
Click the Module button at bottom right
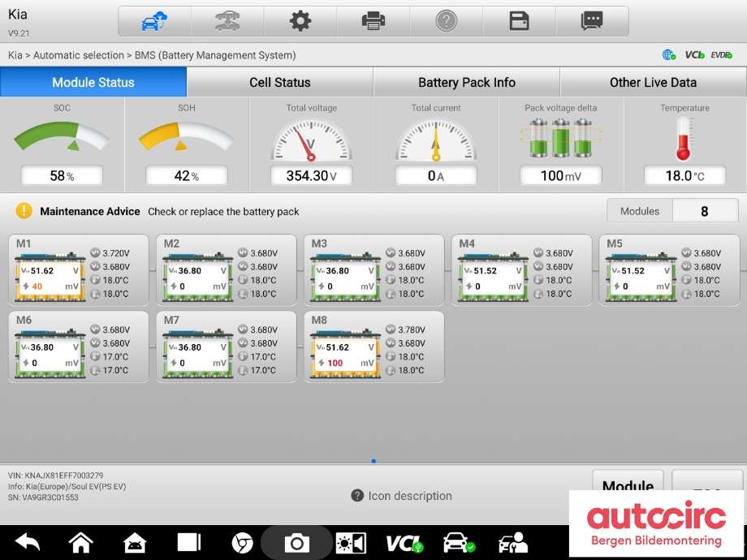coord(628,485)
